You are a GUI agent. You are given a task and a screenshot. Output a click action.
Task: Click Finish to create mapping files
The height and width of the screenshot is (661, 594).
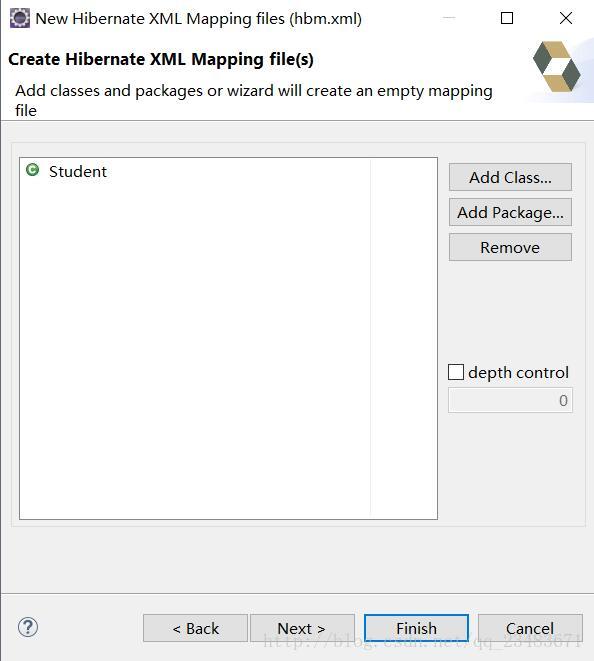416,628
